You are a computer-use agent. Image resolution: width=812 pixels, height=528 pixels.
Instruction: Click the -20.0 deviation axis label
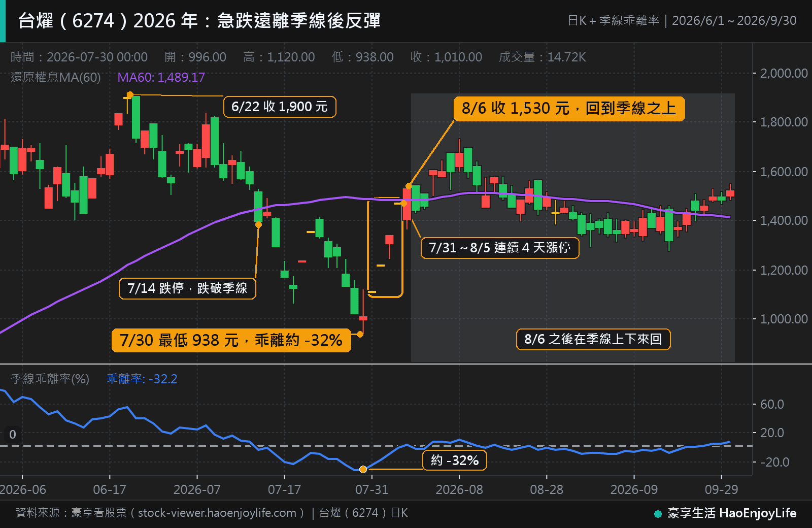click(774, 462)
